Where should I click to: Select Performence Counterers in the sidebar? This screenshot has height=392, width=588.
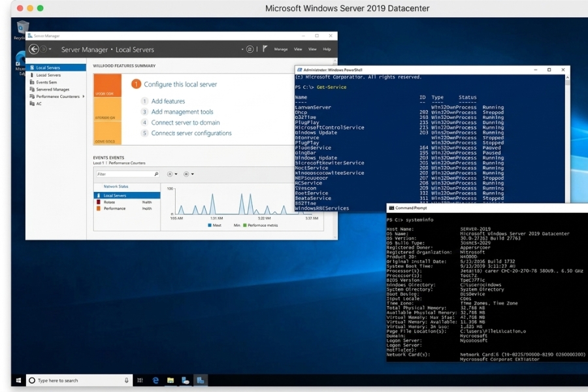pyautogui.click(x=57, y=97)
